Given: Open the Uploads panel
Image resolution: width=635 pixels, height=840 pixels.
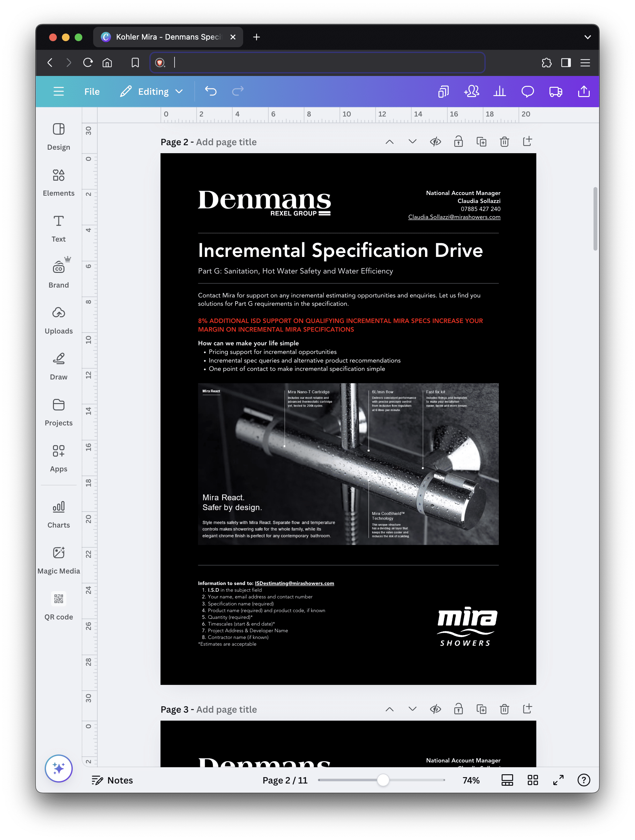Looking at the screenshot, I should (x=58, y=320).
